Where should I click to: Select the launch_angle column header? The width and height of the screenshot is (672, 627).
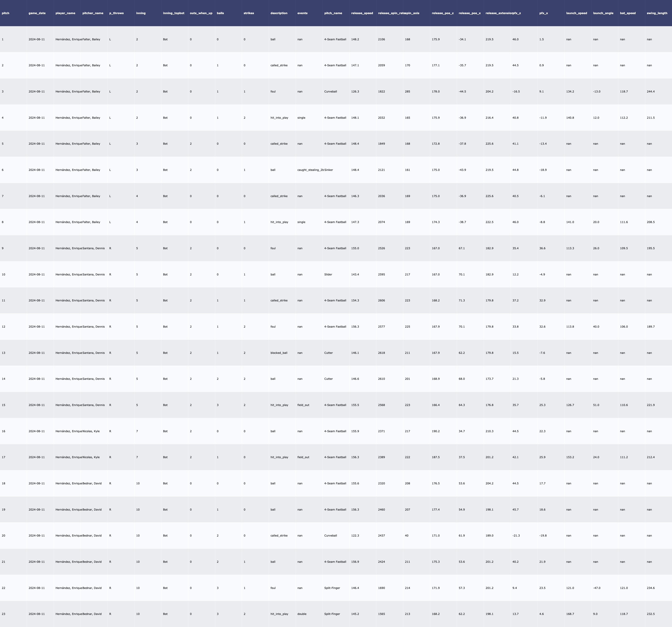coord(603,13)
